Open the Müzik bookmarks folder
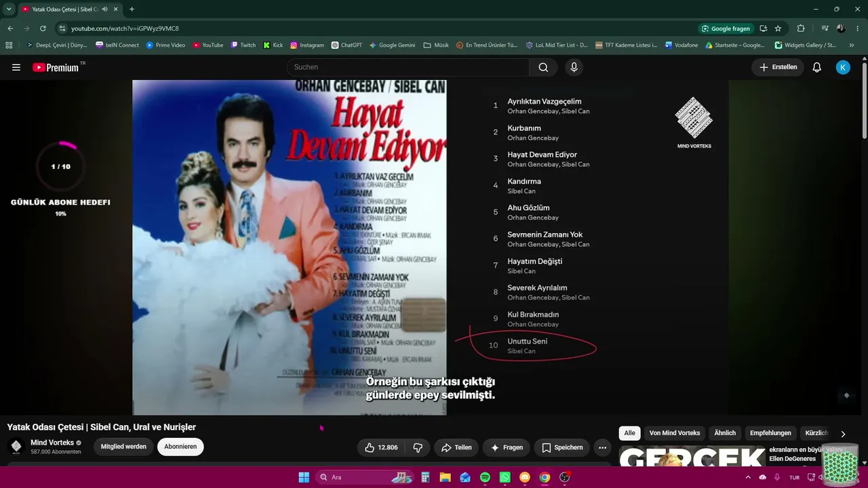 tap(436, 45)
